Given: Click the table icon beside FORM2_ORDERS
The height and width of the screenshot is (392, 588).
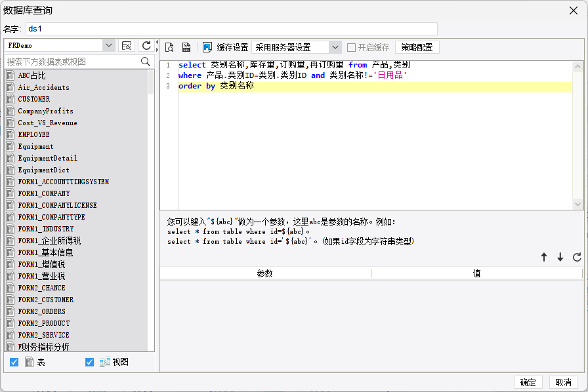Looking at the screenshot, I should [10, 311].
